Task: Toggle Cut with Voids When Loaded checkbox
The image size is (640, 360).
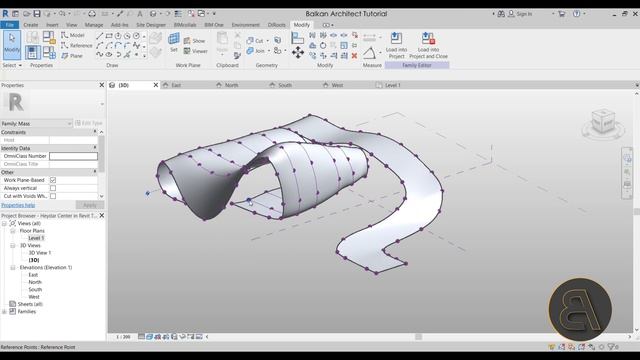Action: 53,196
